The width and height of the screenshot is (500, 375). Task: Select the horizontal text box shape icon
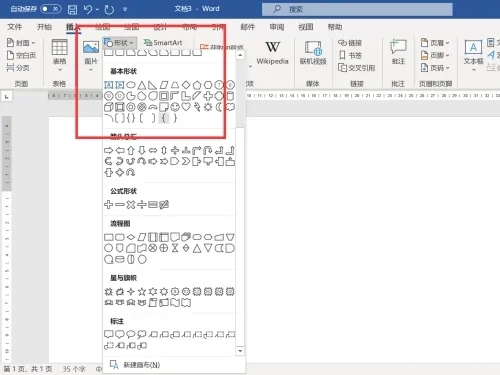click(x=109, y=85)
